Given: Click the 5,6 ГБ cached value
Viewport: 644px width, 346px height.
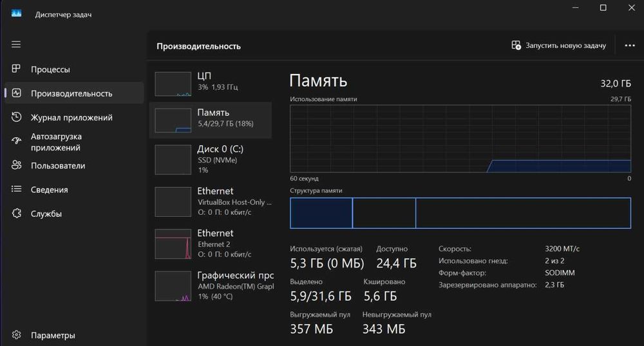Looking at the screenshot, I should click(x=380, y=296).
